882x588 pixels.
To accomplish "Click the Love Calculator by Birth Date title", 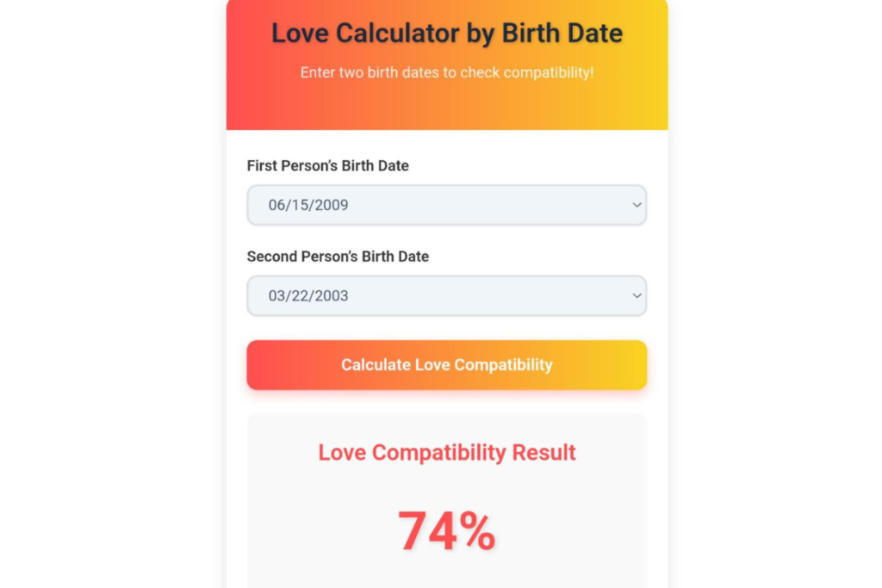I will point(446,34).
